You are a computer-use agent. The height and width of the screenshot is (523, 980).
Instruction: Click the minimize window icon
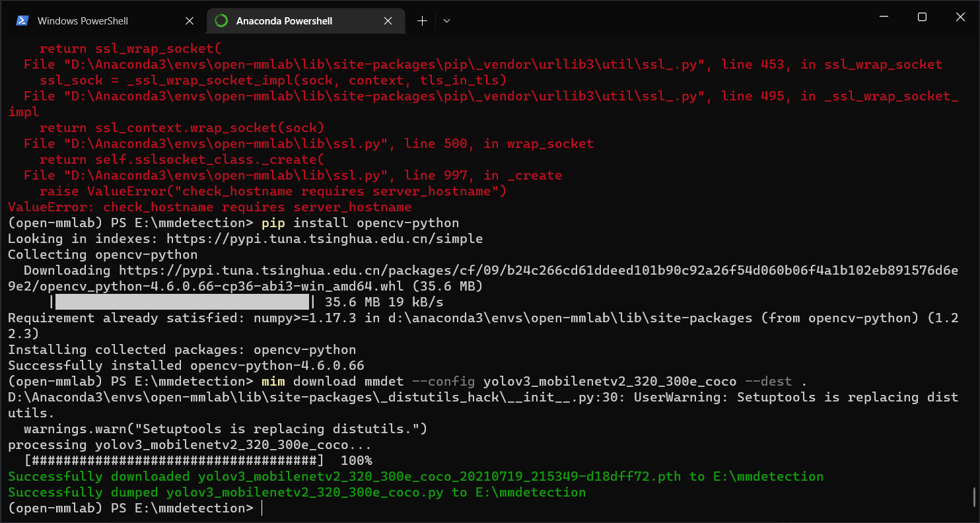[x=883, y=17]
